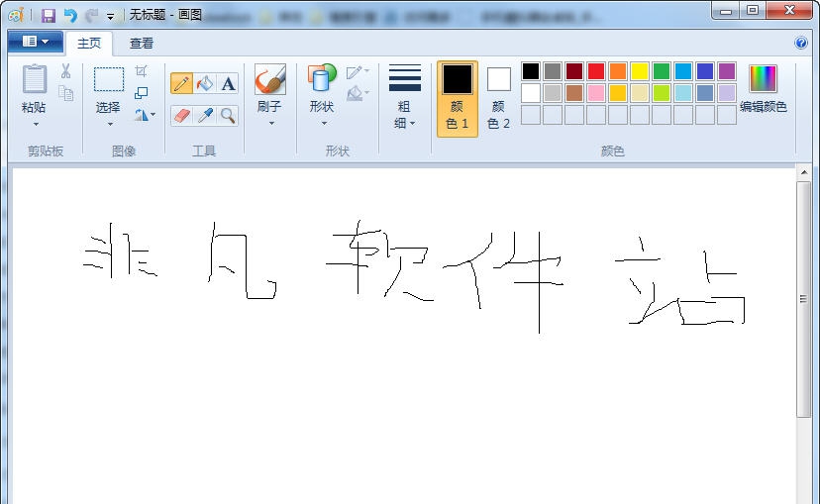Click the Save icon in quick access toolbar
The image size is (820, 504).
pos(49,15)
